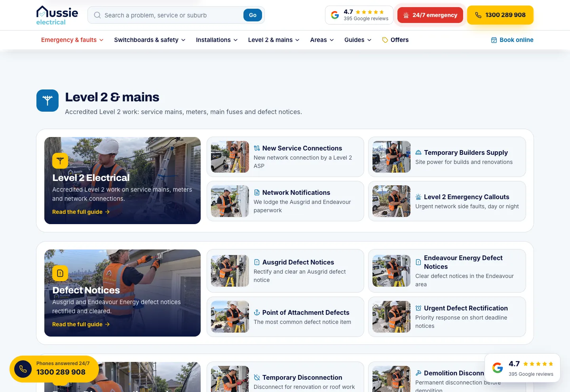Screen dimensions: 570x392
Task: Open Endeavour Energy Defect Notices card
Action: [447, 271]
